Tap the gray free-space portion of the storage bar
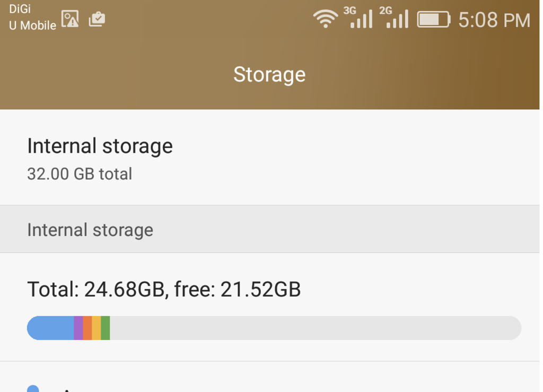The image size is (543, 392). pyautogui.click(x=315, y=328)
